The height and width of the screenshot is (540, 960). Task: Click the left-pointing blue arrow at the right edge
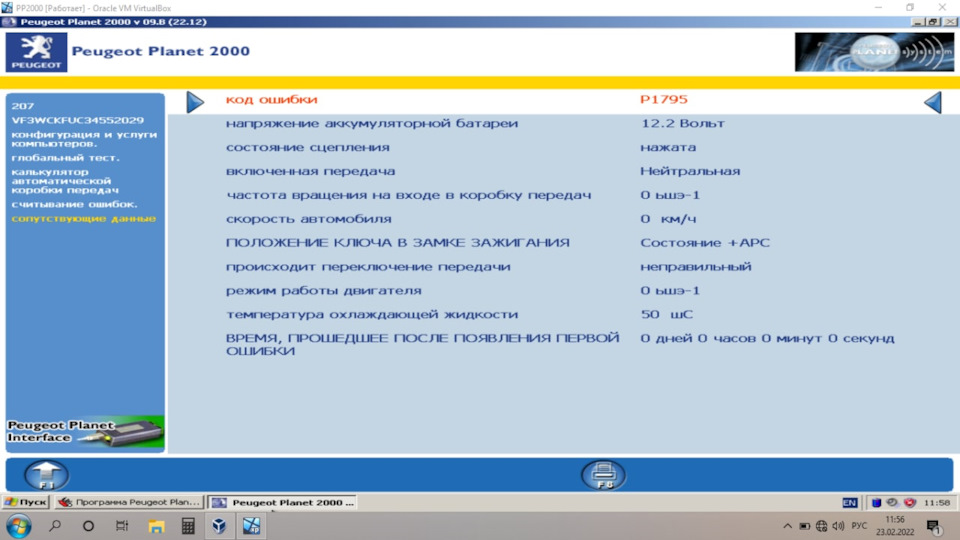click(x=932, y=102)
